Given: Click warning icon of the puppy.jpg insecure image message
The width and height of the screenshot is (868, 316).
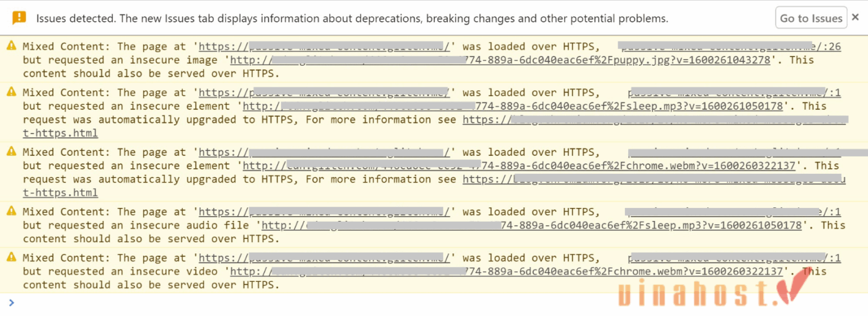Looking at the screenshot, I should [x=12, y=46].
